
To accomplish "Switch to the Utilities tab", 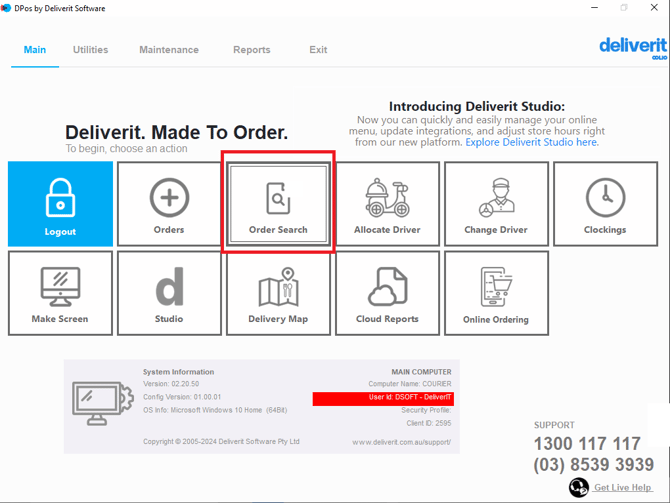I will (x=91, y=50).
